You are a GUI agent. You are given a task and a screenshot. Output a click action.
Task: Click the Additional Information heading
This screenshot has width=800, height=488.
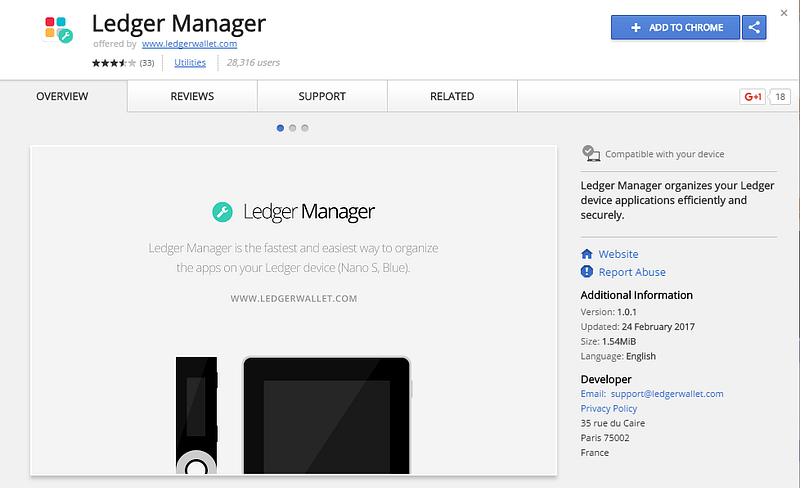(637, 295)
